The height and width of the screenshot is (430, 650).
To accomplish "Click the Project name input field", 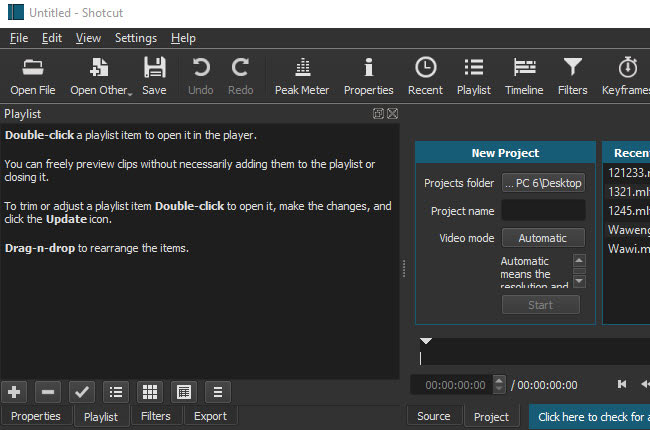I will click(543, 211).
